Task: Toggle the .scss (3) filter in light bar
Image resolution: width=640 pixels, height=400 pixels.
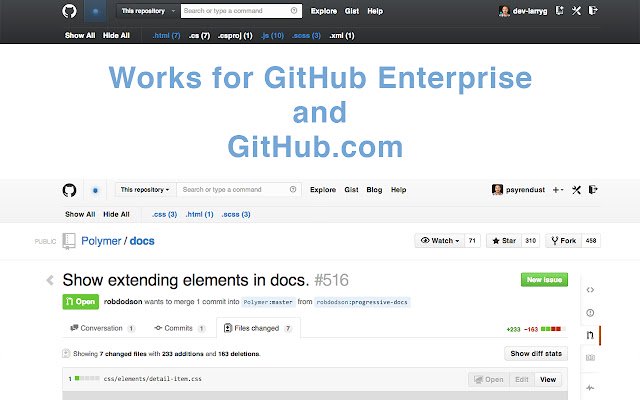Action: pyautogui.click(x=236, y=214)
